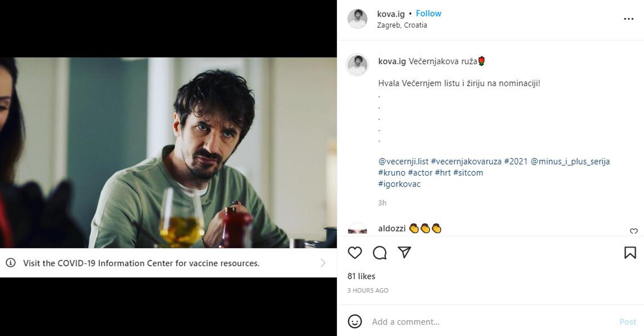The height and width of the screenshot is (336, 644).
Task: Share post via paper plane icon
Action: coord(404,252)
